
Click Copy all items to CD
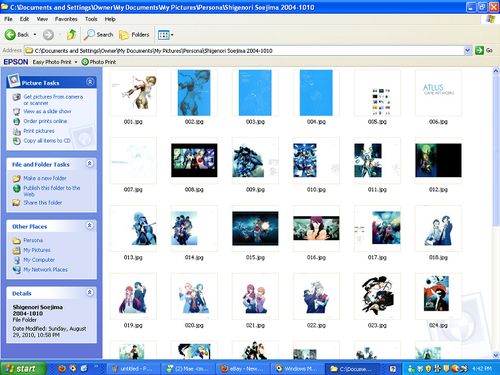[x=47, y=141]
